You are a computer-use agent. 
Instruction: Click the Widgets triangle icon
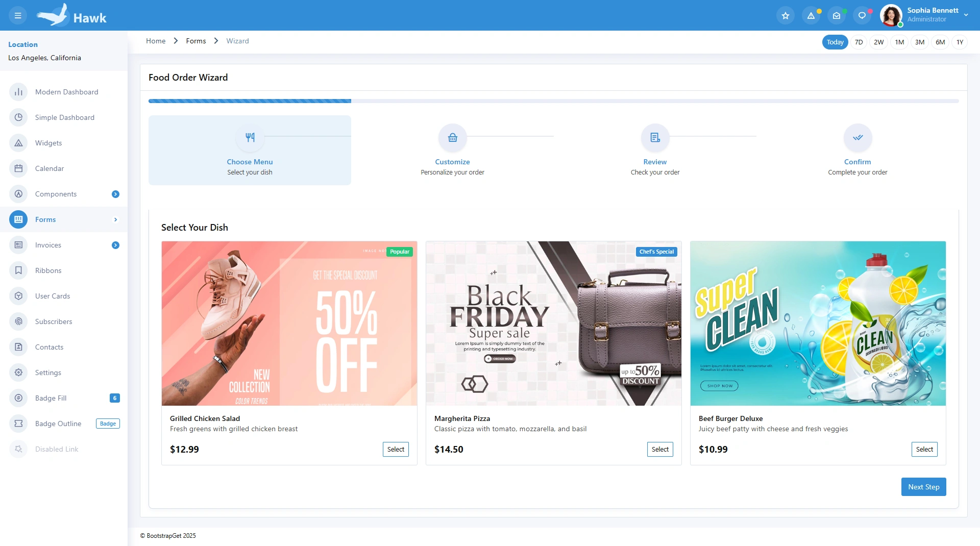pos(18,143)
